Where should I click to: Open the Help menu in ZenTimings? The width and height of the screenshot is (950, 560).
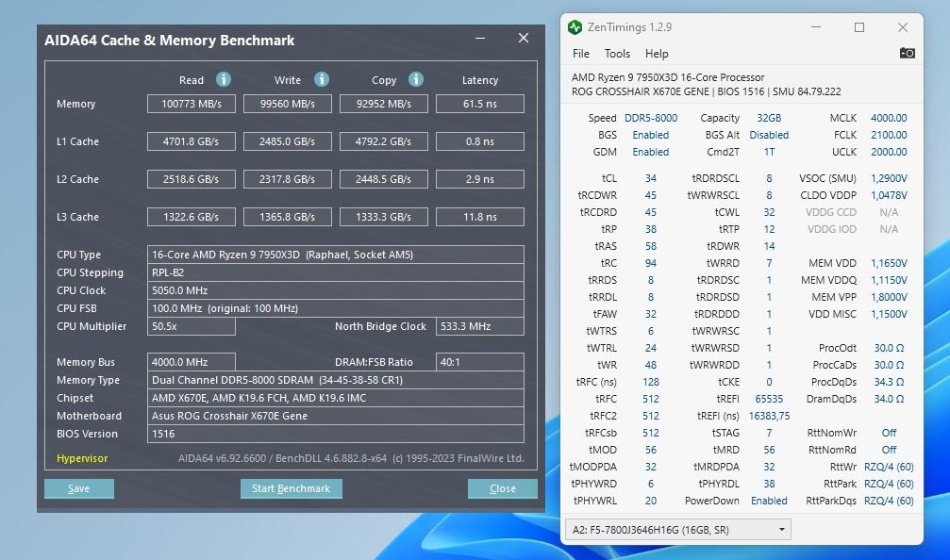(657, 54)
